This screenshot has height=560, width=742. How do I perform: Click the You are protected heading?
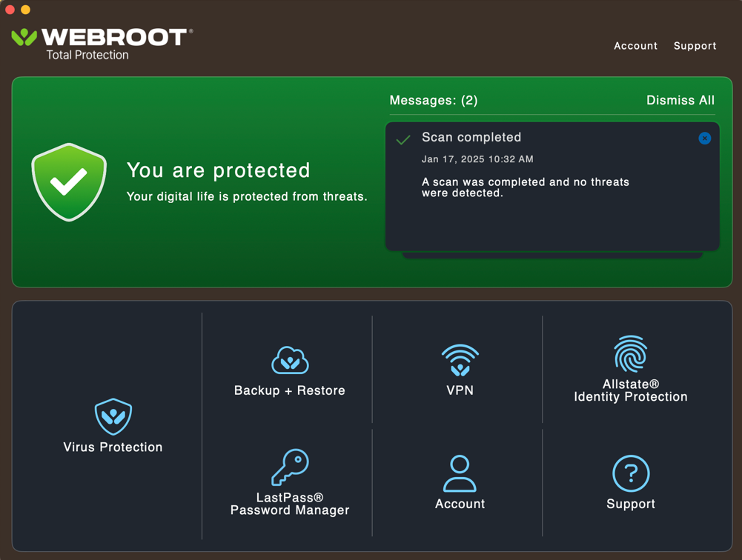(x=220, y=170)
